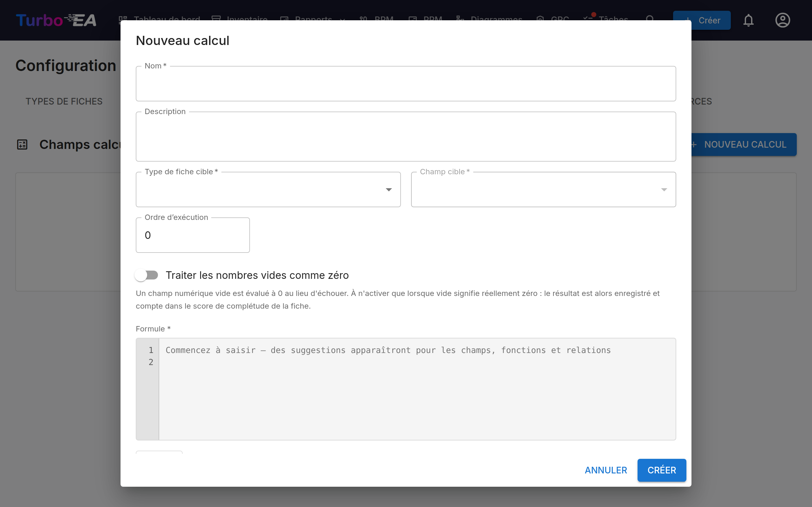Click the Annuler button
Screen dimensions: 812x507
click(x=606, y=470)
